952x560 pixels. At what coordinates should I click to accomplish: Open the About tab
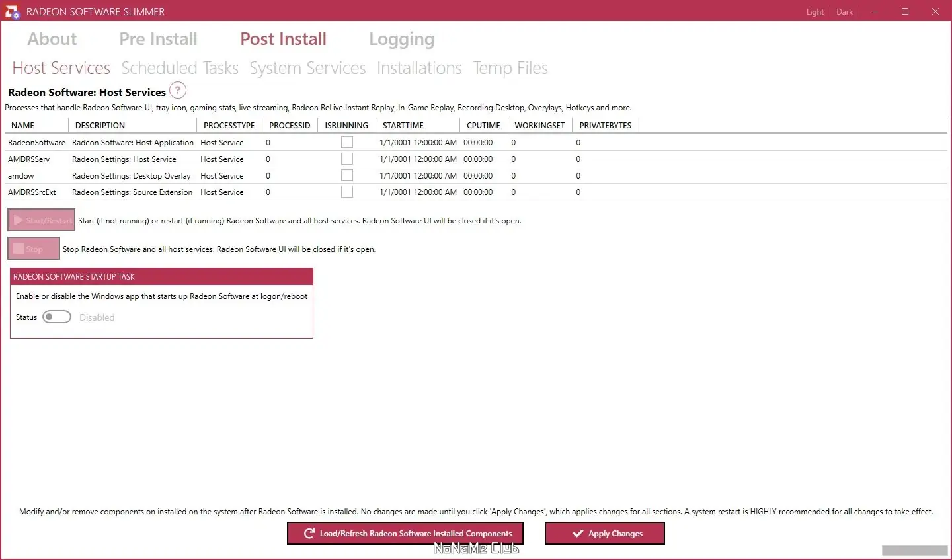(52, 39)
